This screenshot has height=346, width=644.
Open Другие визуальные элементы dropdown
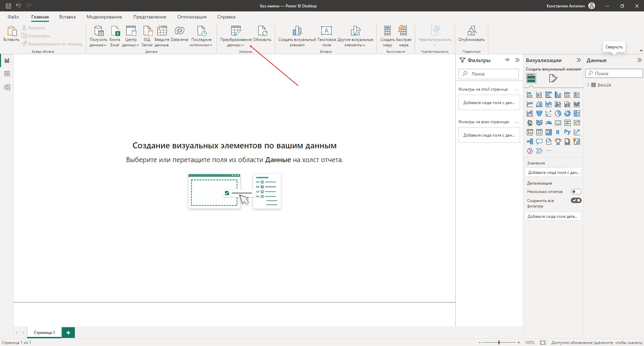[x=355, y=36]
